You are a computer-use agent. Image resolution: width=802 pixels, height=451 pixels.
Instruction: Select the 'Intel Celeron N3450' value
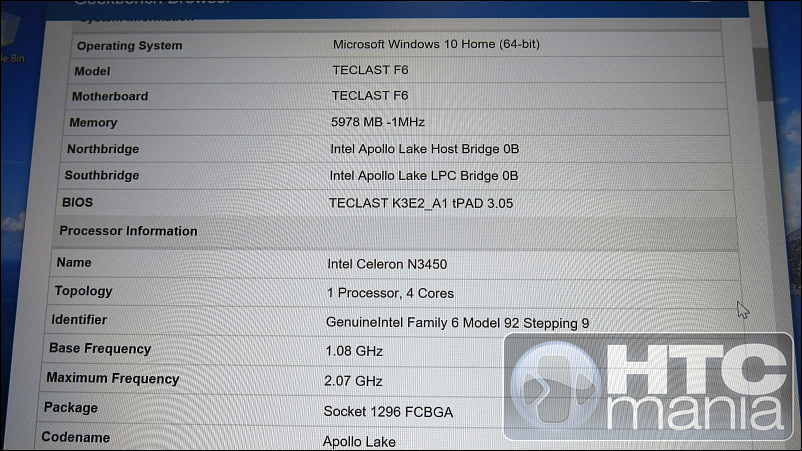point(387,264)
